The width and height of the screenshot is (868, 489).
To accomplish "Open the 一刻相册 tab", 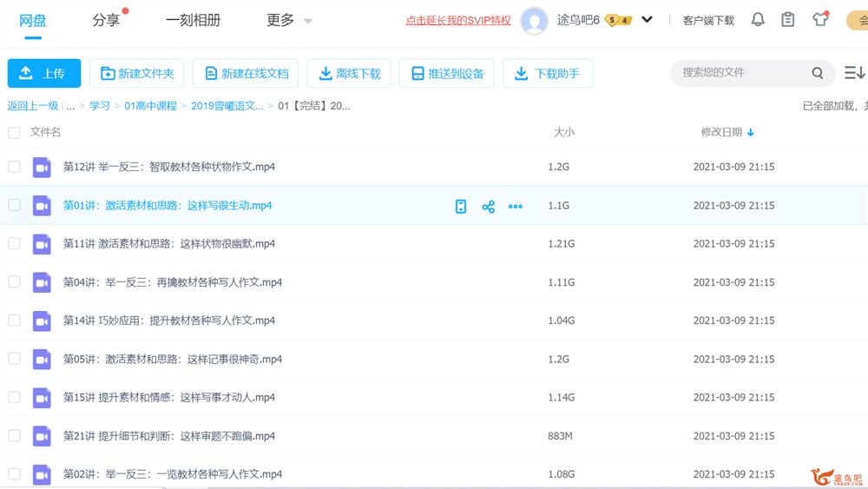I will (x=194, y=21).
